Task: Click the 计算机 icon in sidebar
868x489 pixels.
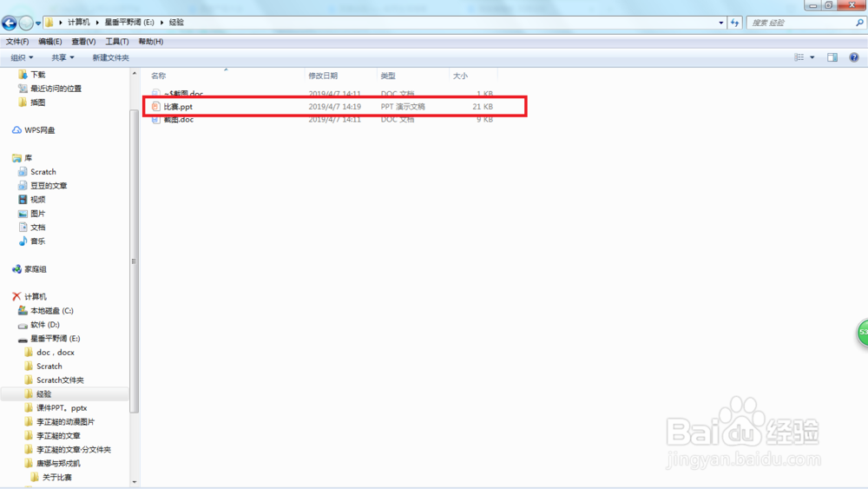Action: click(x=16, y=296)
